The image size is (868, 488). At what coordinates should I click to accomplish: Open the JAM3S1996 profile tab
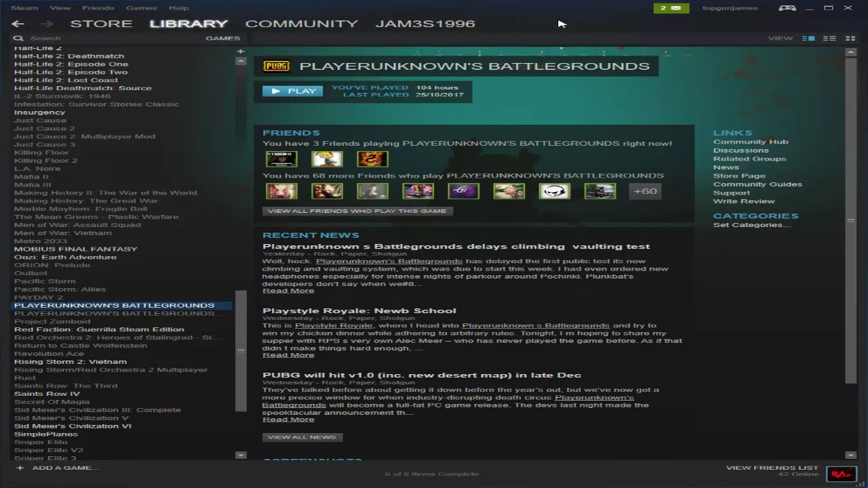click(x=425, y=24)
